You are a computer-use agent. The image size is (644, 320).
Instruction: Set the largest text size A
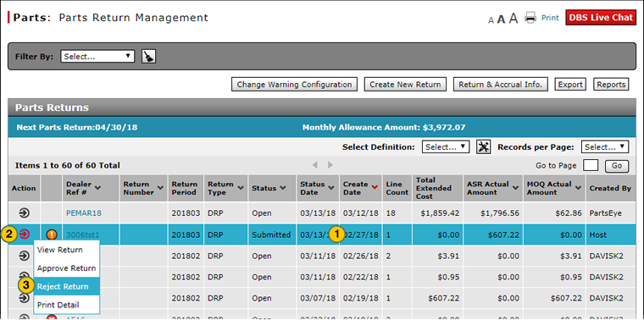point(514,19)
